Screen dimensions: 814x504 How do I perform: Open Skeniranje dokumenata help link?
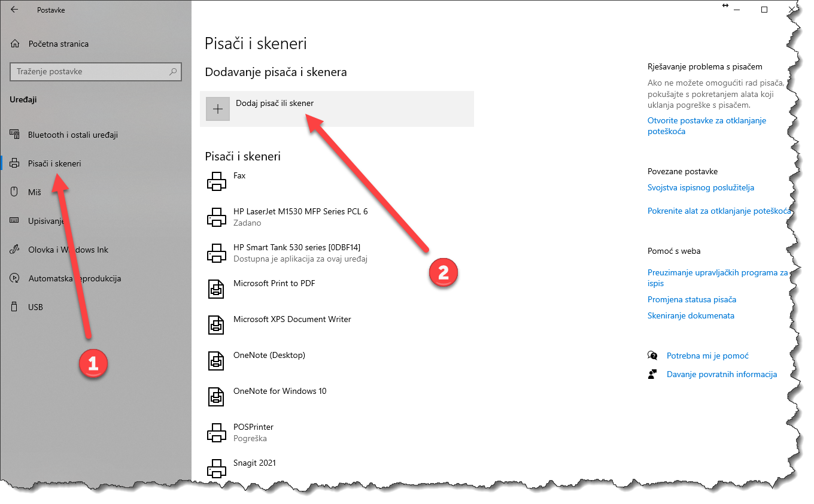[x=691, y=315]
